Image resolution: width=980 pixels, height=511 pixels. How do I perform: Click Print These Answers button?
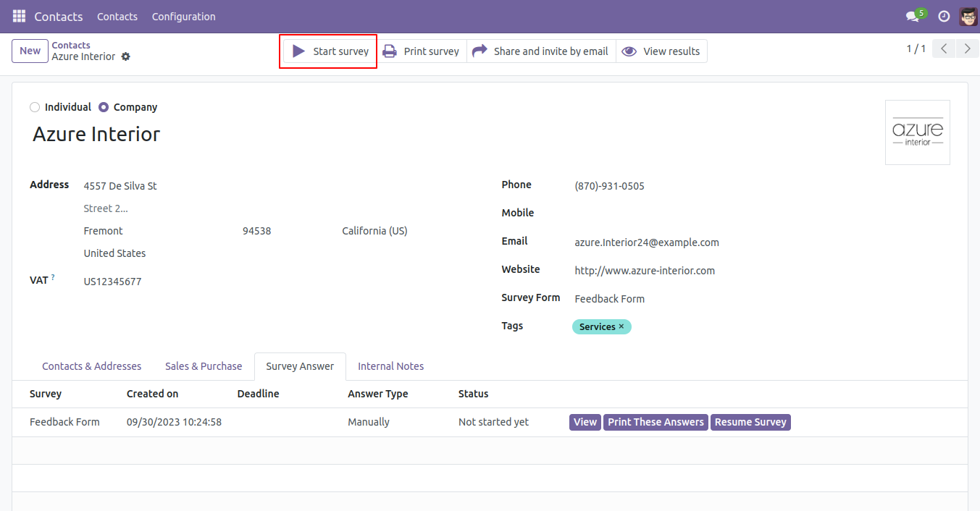point(656,422)
